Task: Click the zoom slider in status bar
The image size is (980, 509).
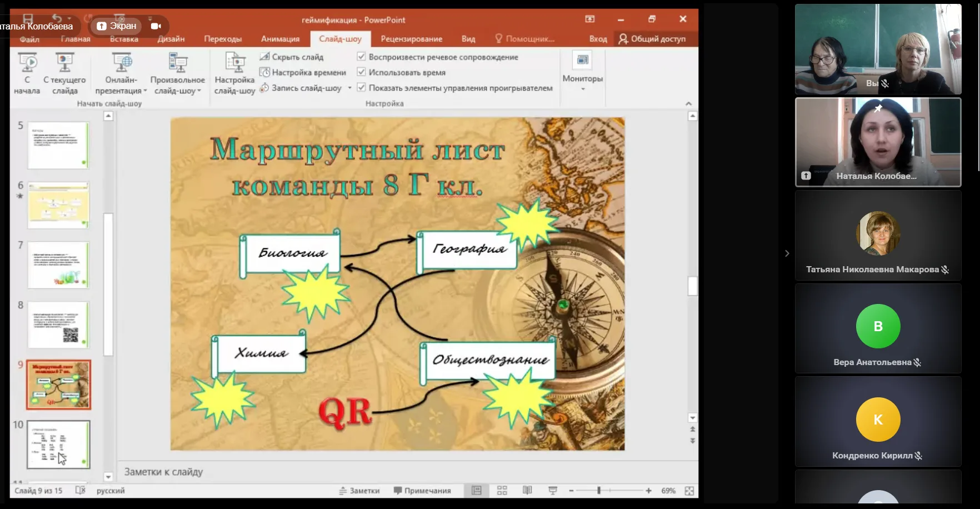Action: click(x=599, y=491)
